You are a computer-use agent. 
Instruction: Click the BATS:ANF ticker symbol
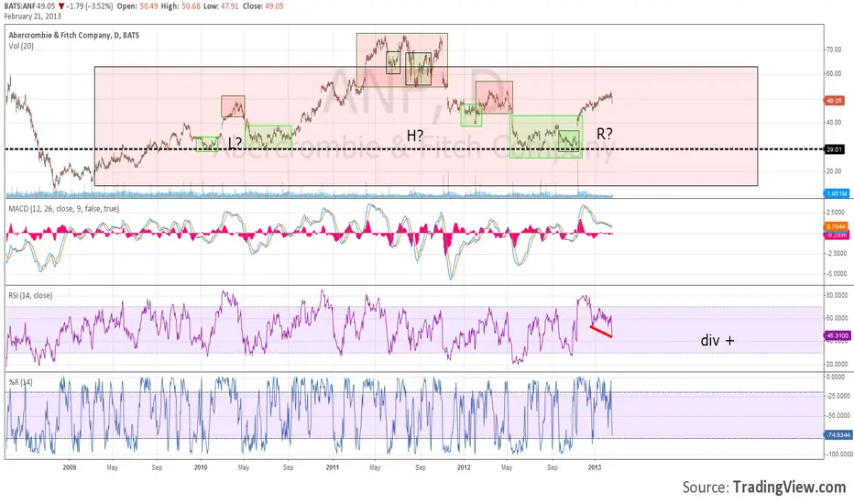coord(19,6)
